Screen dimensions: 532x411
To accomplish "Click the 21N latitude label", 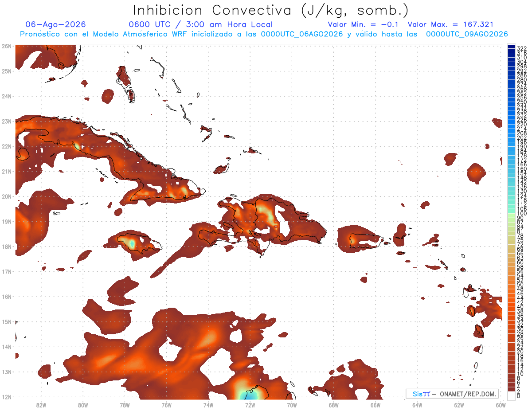I will point(6,171).
